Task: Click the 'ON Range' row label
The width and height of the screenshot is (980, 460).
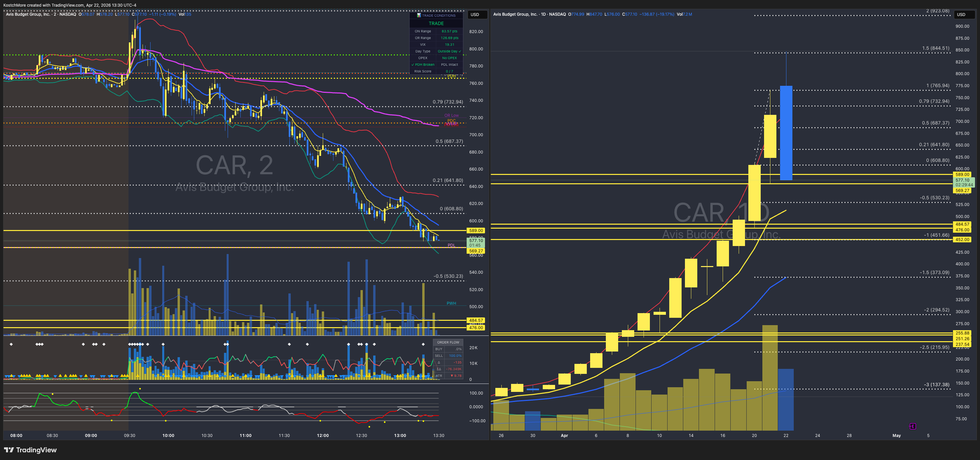Action: coord(423,31)
